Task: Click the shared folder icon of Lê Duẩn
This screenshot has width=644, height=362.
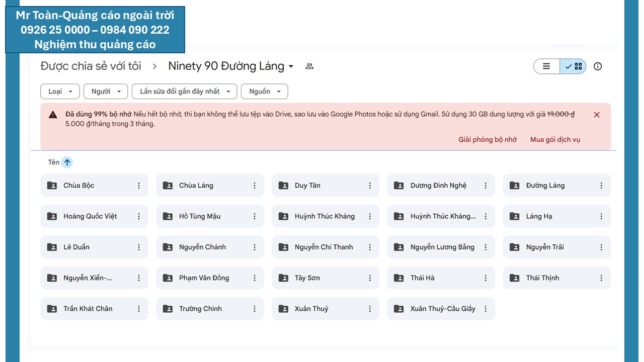Action: tap(52, 247)
